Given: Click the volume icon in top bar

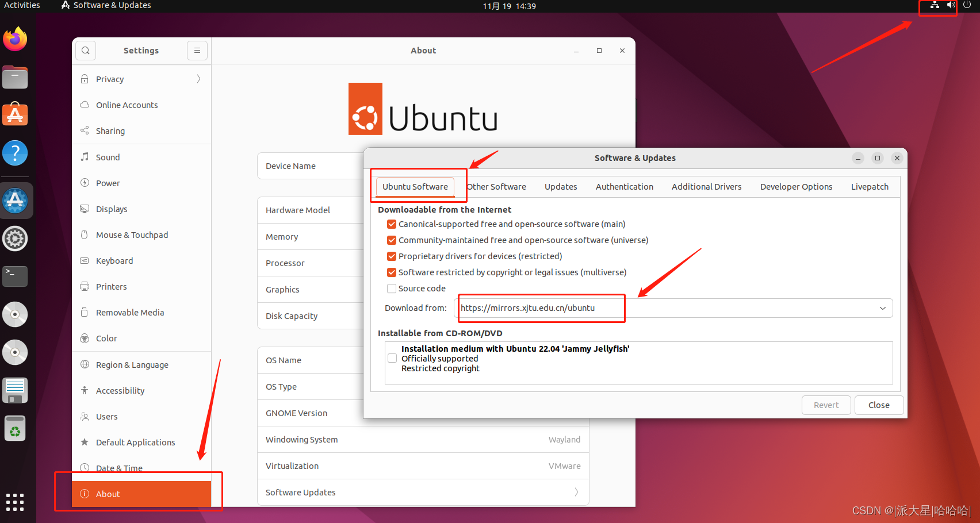Looking at the screenshot, I should click(x=951, y=5).
